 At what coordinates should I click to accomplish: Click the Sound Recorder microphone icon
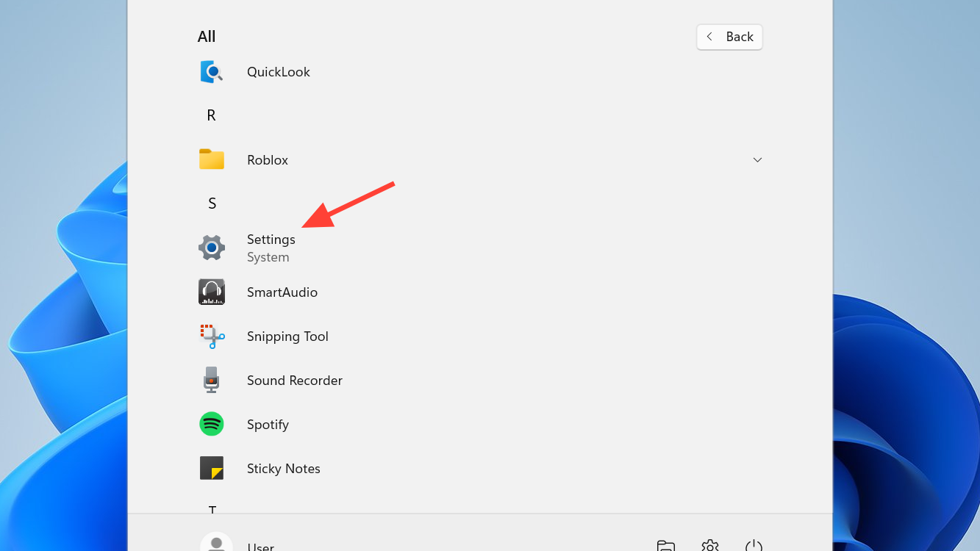pos(212,381)
